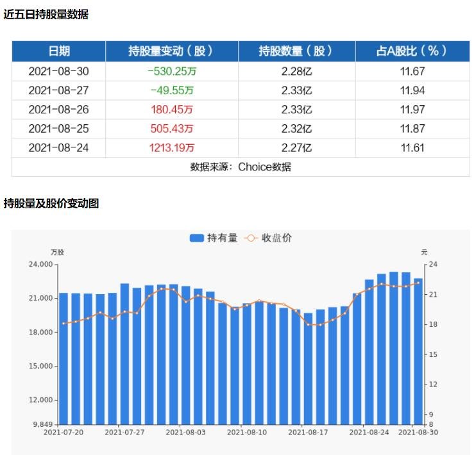Click the x-axis label 2021-08-24
The image size is (476, 455).
pyautogui.click(x=369, y=432)
